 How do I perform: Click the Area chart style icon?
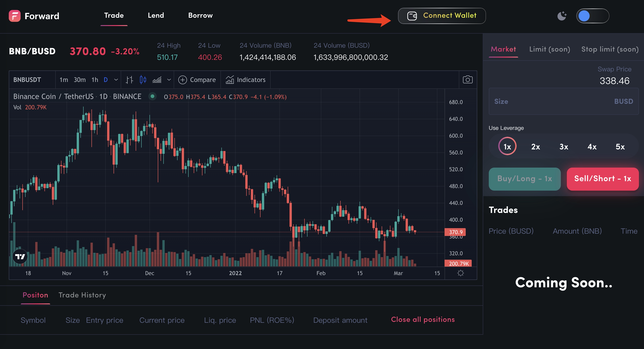click(157, 80)
